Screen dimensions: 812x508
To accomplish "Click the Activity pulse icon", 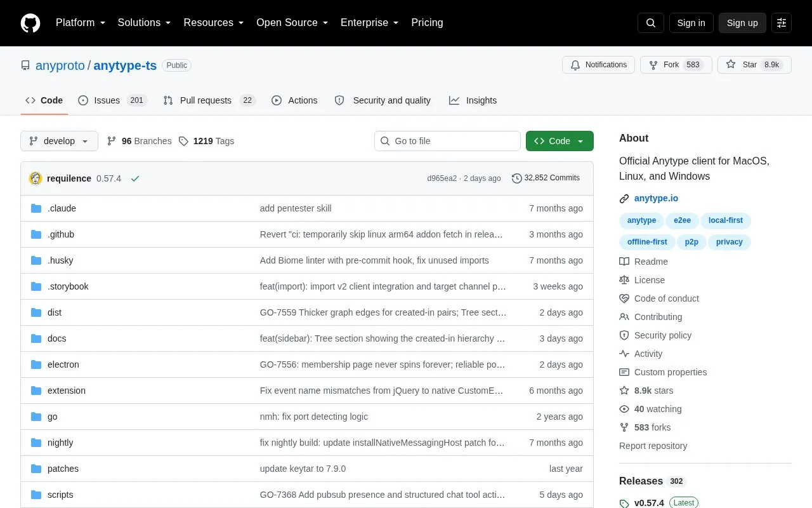I will pos(624,354).
